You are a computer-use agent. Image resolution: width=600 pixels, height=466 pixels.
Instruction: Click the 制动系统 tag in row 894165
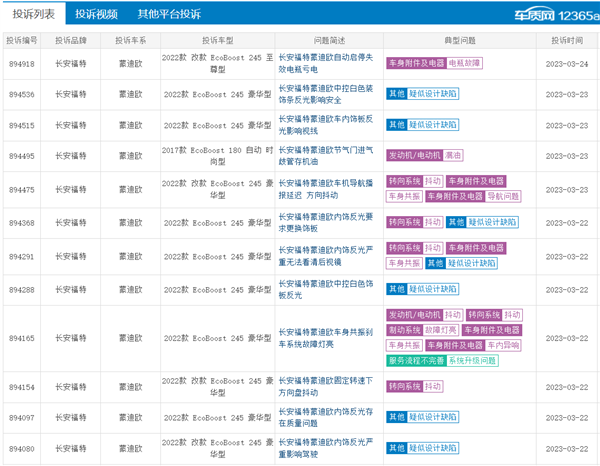pos(404,330)
